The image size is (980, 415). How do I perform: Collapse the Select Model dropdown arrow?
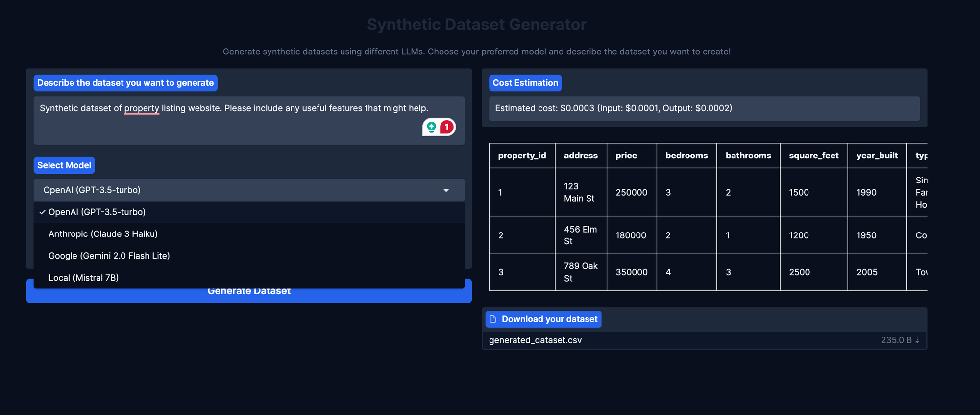tap(446, 190)
